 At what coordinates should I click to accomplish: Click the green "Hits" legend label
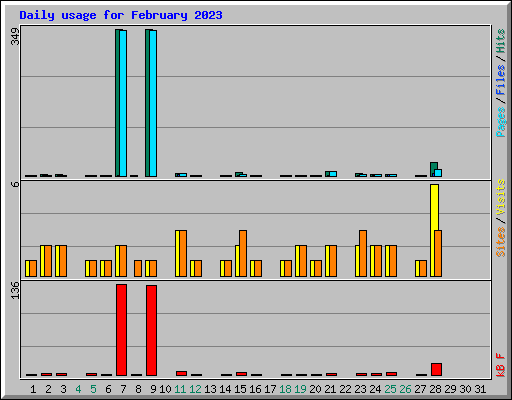point(501,41)
